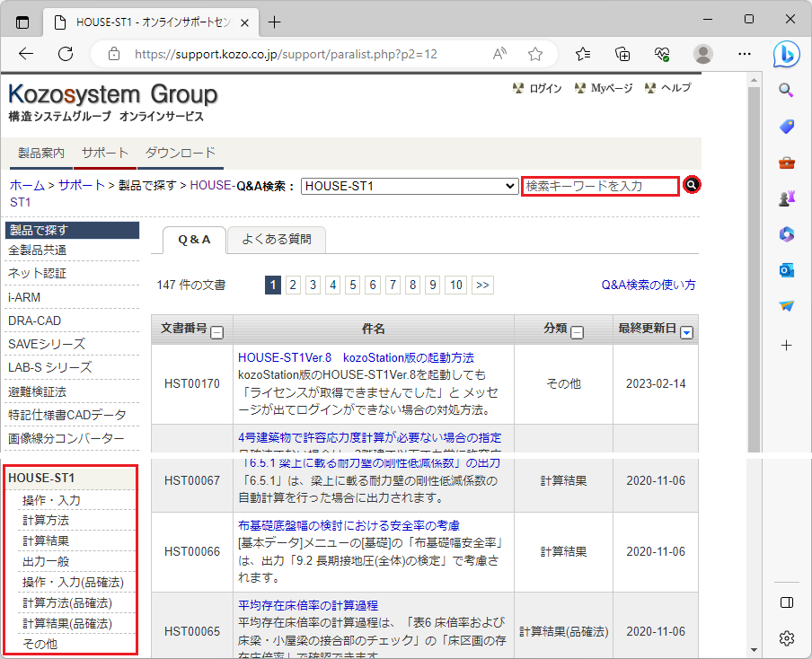Click the Read Aloud icon in the address bar
Viewport: 812px width, 659px height.
point(500,54)
